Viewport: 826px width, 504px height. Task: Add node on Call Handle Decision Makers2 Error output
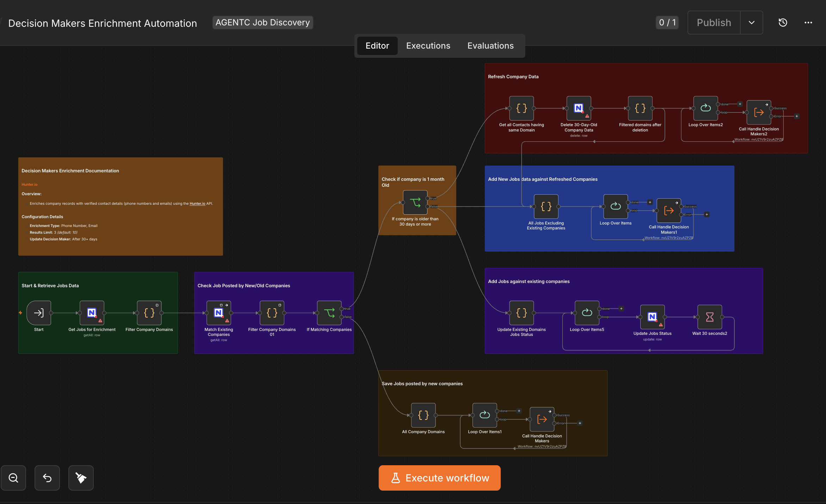(x=797, y=116)
